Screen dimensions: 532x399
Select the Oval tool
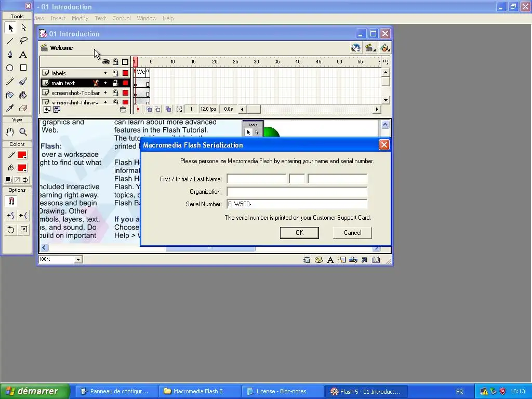(x=10, y=68)
